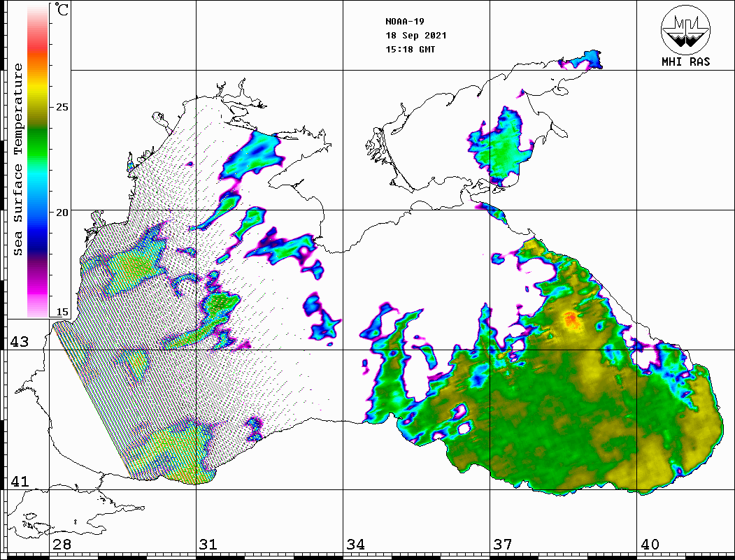Click the 'NOAA-19' satellite label
The image size is (735, 560).
tap(405, 22)
